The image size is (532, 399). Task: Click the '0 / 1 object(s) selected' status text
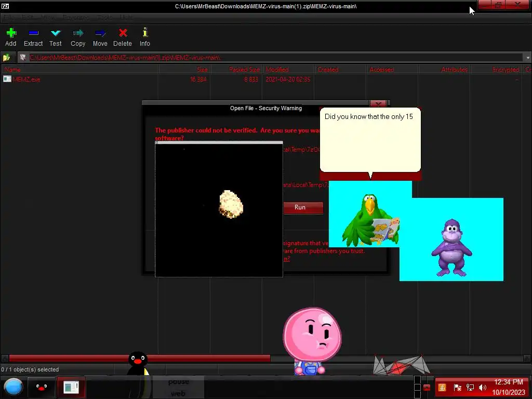30,369
